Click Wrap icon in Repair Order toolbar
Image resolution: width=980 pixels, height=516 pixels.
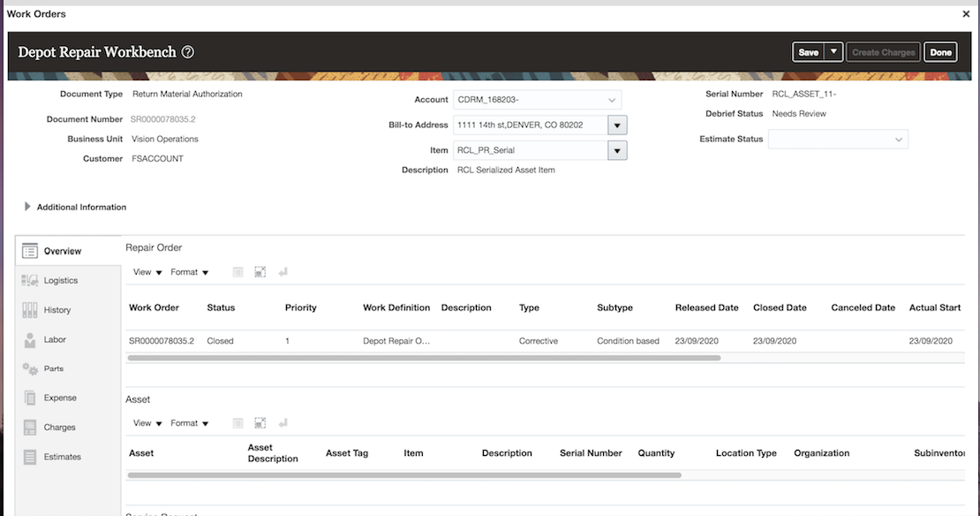(283, 272)
